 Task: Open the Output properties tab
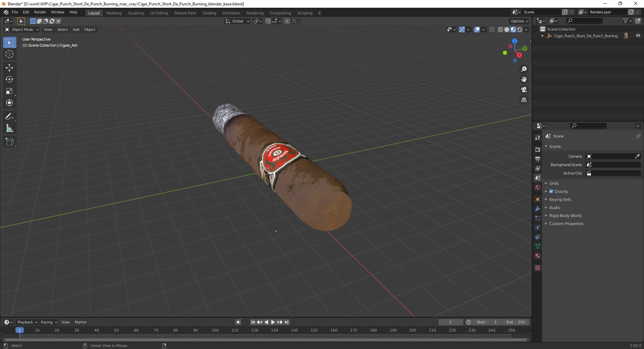tap(538, 159)
